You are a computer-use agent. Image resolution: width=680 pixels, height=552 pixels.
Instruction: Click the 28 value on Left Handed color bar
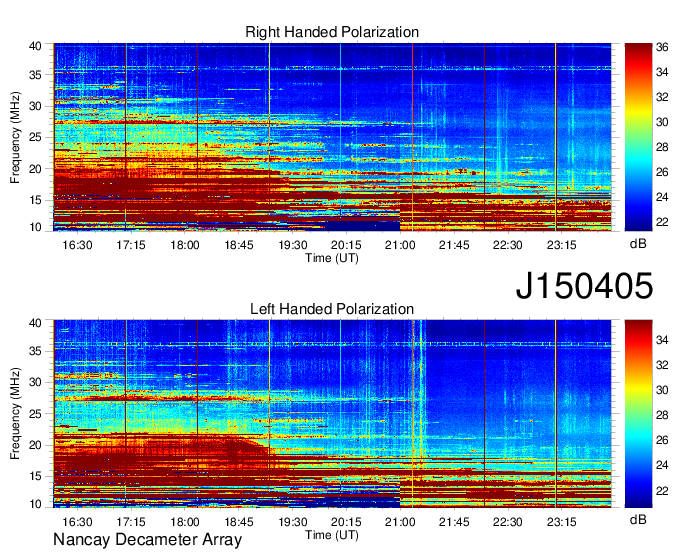pos(662,415)
